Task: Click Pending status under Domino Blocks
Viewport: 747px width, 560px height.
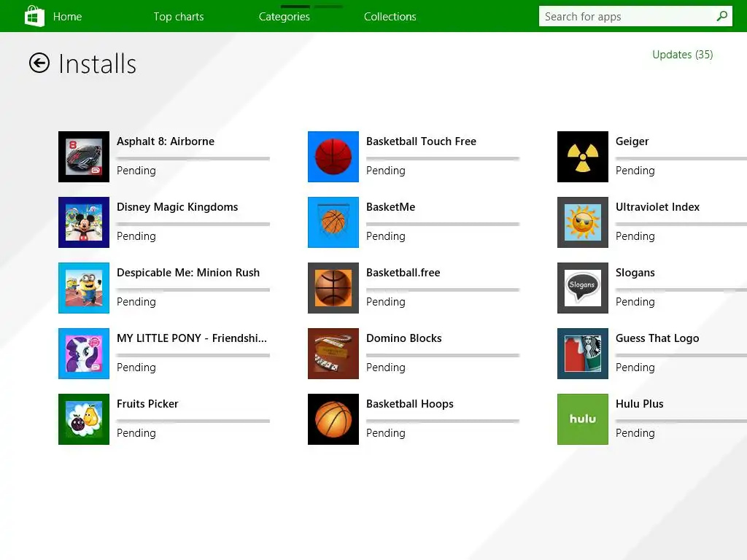Action: (x=386, y=367)
